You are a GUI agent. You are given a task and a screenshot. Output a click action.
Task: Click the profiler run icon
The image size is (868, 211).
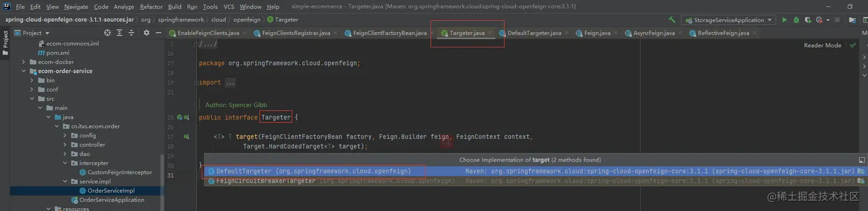820,20
